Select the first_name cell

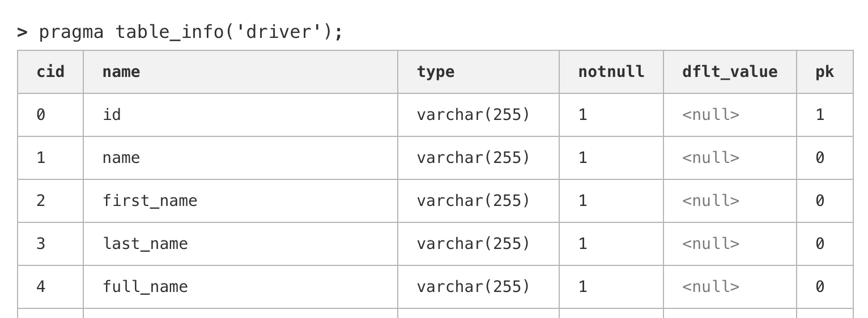[150, 201]
